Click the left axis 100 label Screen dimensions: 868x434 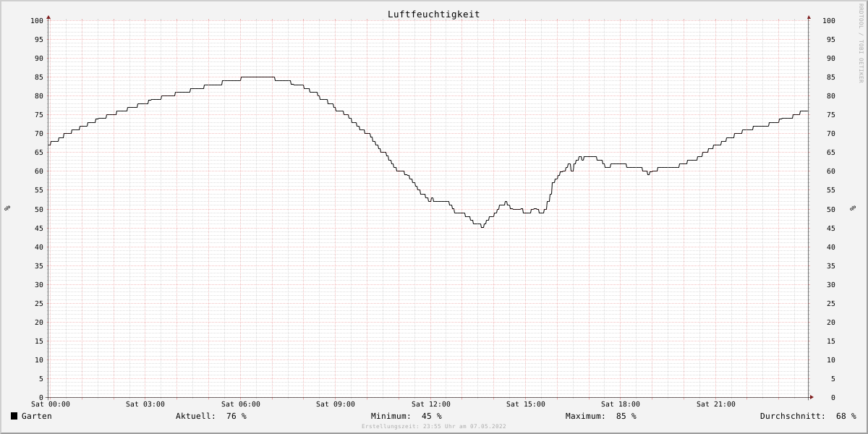37,21
